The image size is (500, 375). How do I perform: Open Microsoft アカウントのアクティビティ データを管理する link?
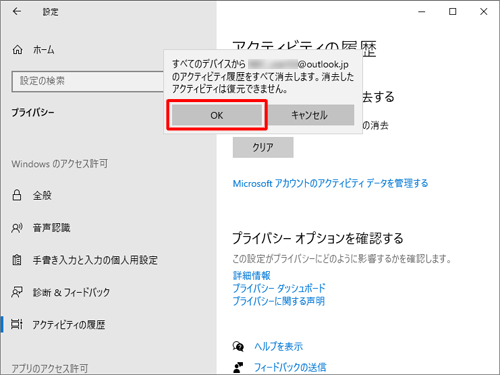coord(330,183)
